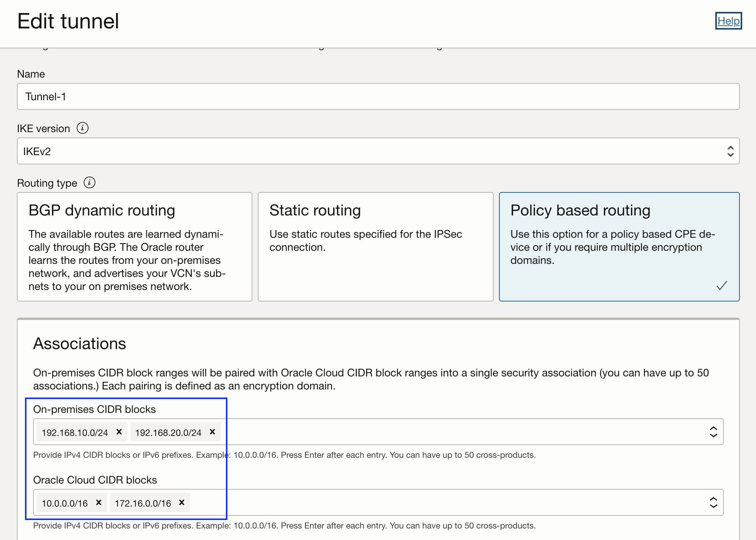This screenshot has height=540, width=756.
Task: Open the Help page
Action: pos(728,21)
